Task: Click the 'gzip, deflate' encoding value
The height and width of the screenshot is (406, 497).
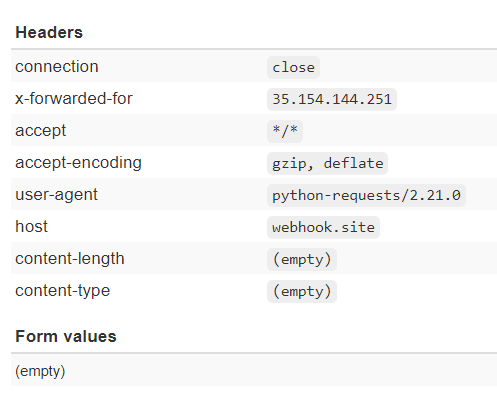Action: (327, 163)
